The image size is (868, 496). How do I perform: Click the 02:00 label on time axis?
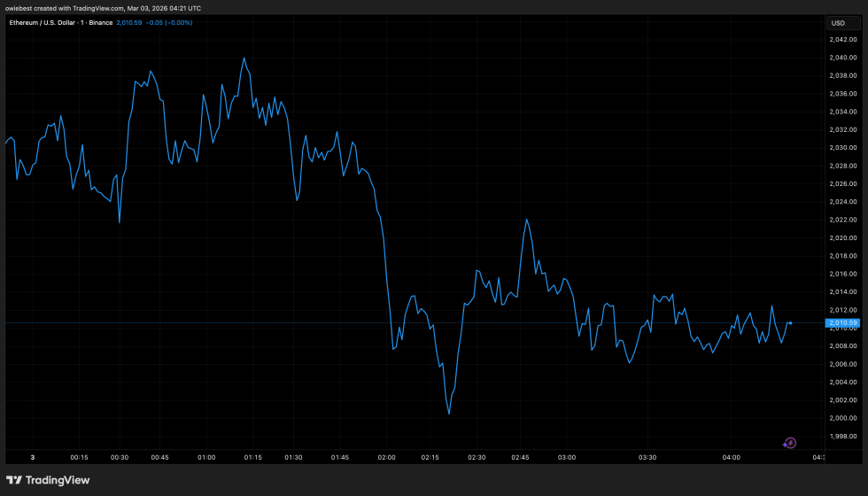387,457
